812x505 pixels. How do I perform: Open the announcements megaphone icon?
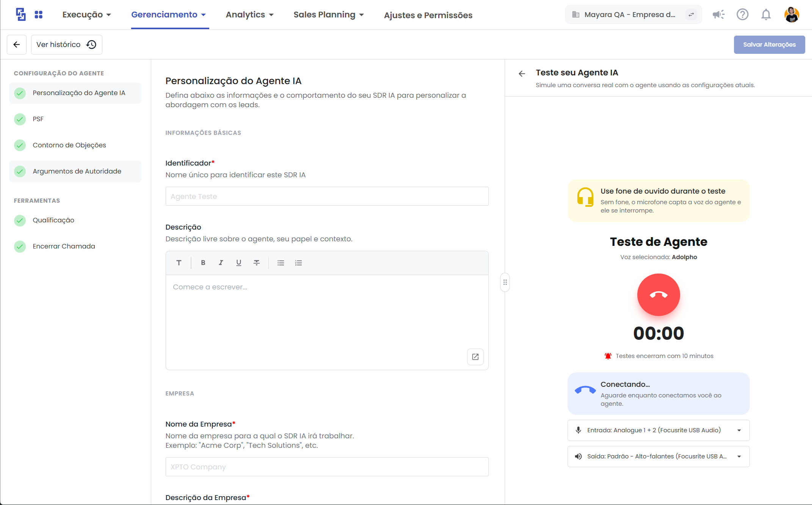click(718, 15)
